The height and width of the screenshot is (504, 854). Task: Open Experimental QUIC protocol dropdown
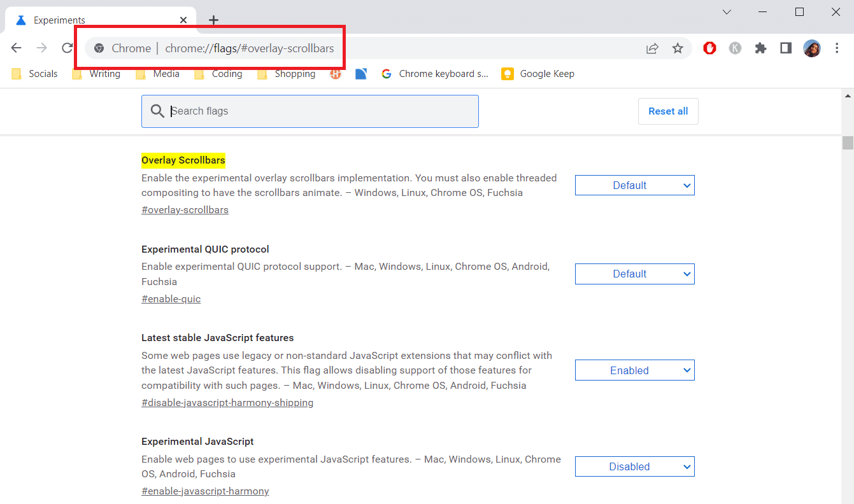(634, 274)
